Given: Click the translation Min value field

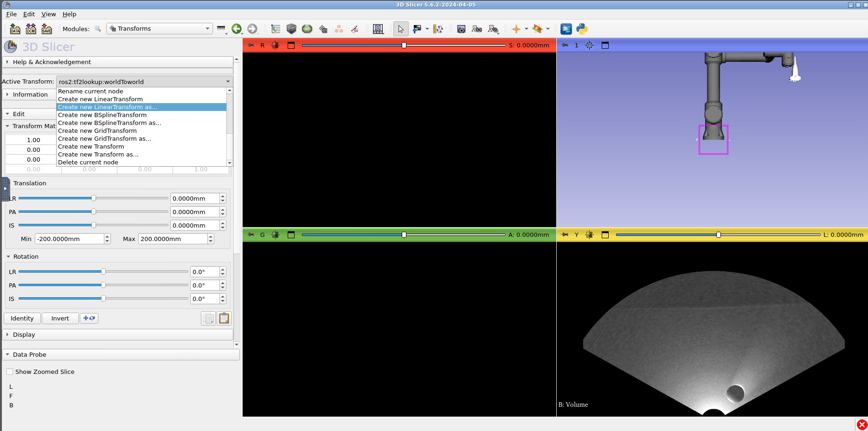Looking at the screenshot, I should click(69, 239).
